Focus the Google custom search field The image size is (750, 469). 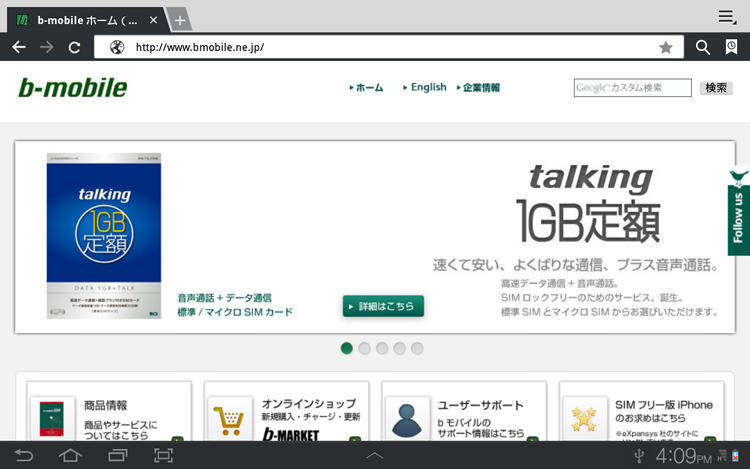pos(632,87)
